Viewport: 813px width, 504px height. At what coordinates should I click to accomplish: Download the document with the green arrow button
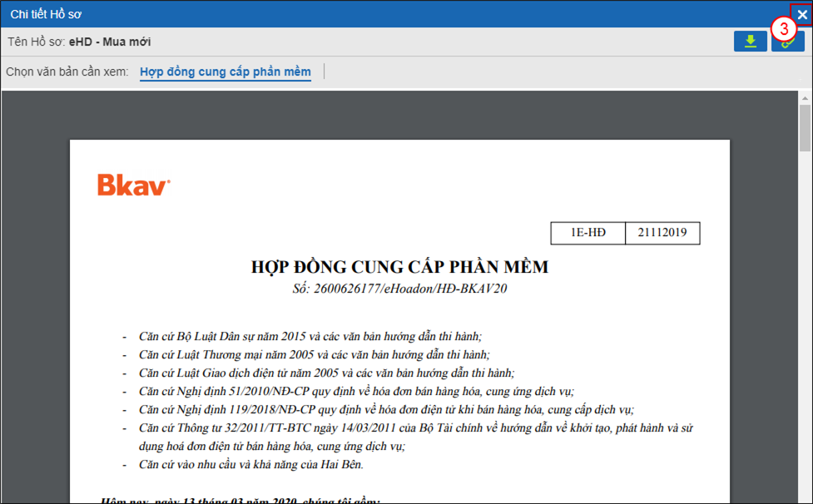tap(751, 42)
